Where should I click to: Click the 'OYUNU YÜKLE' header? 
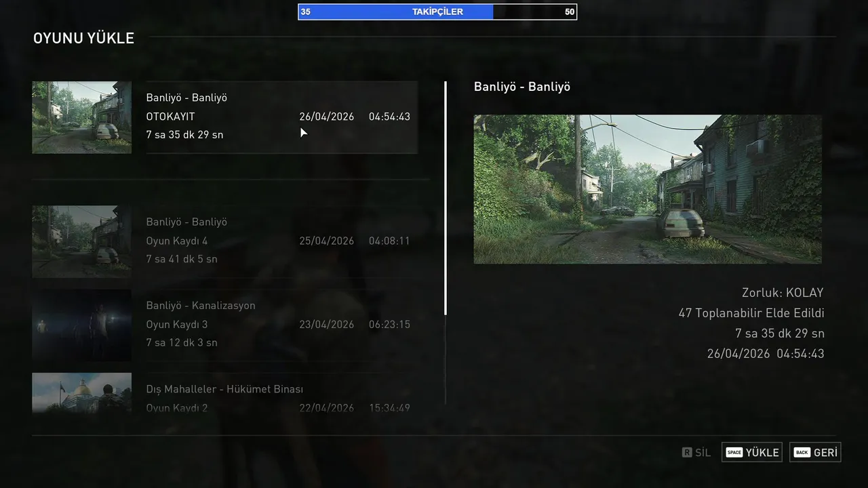click(83, 38)
